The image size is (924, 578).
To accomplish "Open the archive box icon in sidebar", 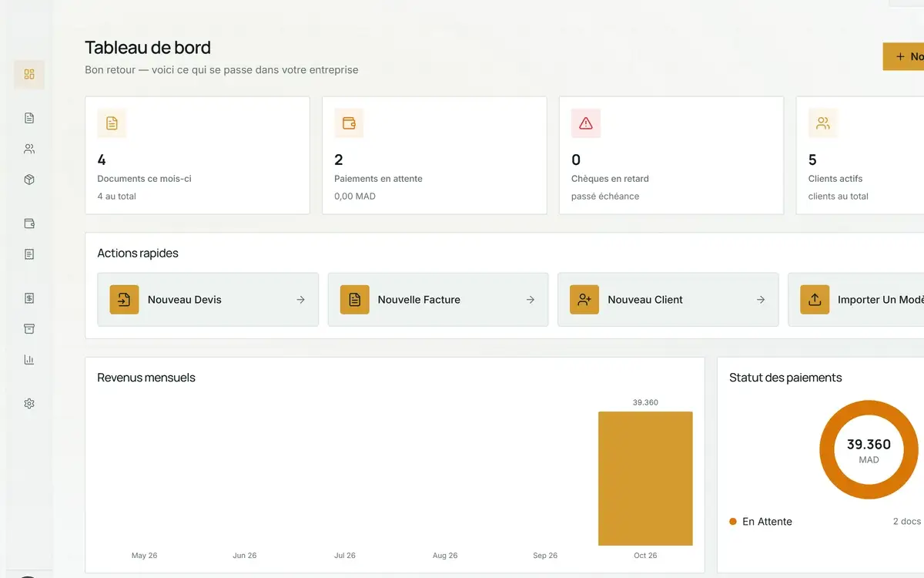I will 29,329.
